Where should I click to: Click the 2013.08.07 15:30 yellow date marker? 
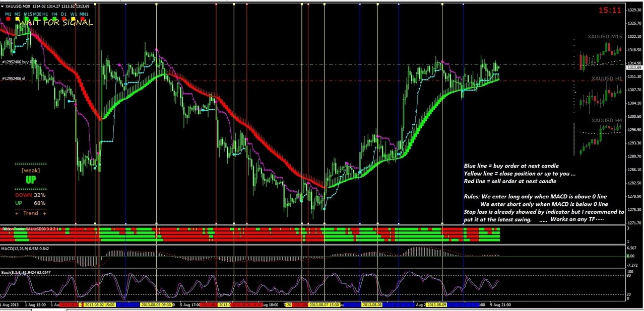click(325, 305)
